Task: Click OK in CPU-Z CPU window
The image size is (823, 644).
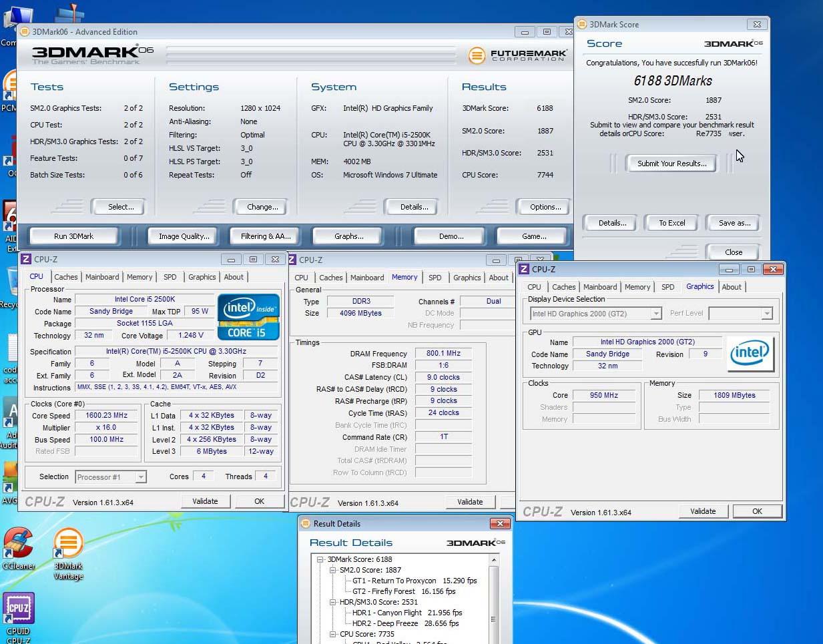Action: 259,501
